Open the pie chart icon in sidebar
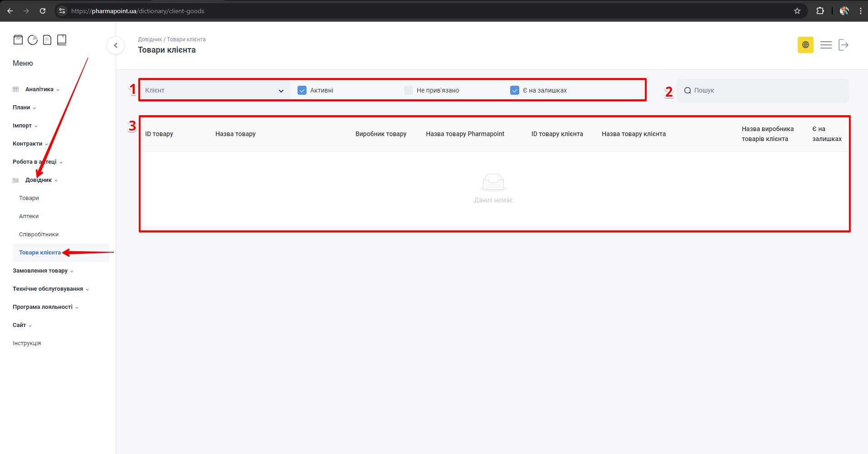Viewport: 868px width, 454px height. point(33,40)
